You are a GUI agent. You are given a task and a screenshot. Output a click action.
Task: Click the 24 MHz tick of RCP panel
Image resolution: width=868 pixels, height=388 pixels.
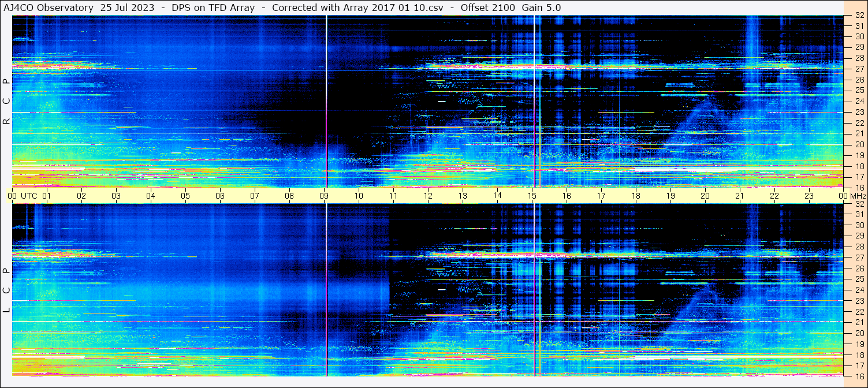(859, 101)
